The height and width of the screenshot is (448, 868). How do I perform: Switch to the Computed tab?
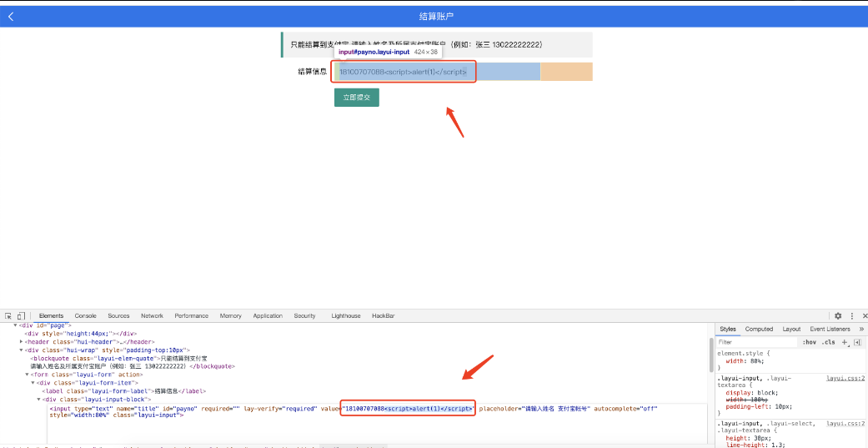pos(759,329)
